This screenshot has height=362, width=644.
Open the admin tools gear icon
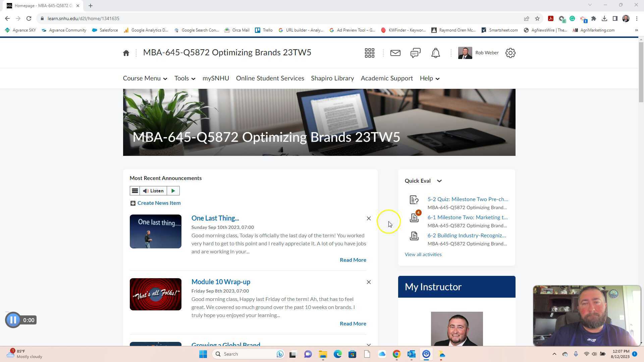pyautogui.click(x=510, y=53)
